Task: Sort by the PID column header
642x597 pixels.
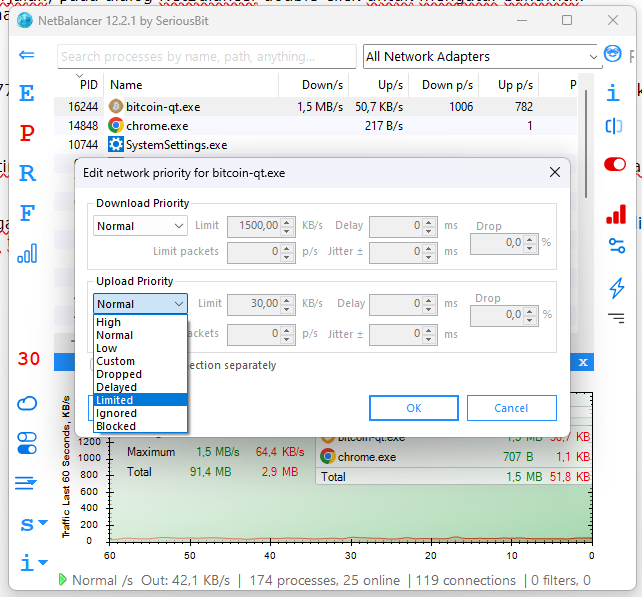Action: 80,85
